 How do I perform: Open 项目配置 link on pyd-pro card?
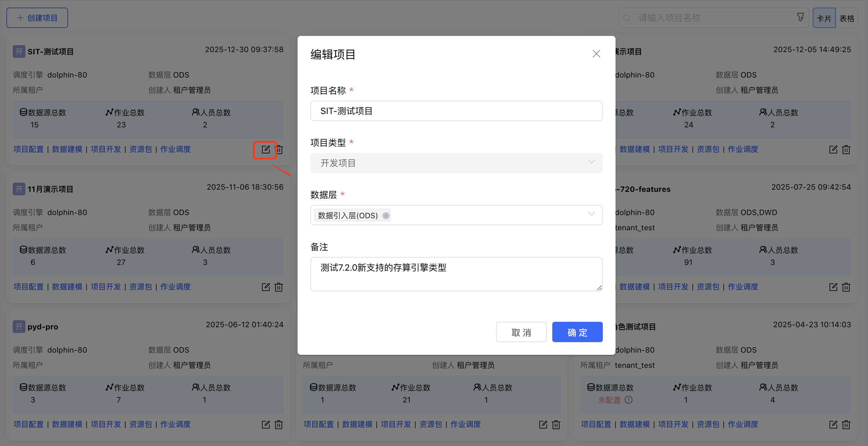click(29, 424)
